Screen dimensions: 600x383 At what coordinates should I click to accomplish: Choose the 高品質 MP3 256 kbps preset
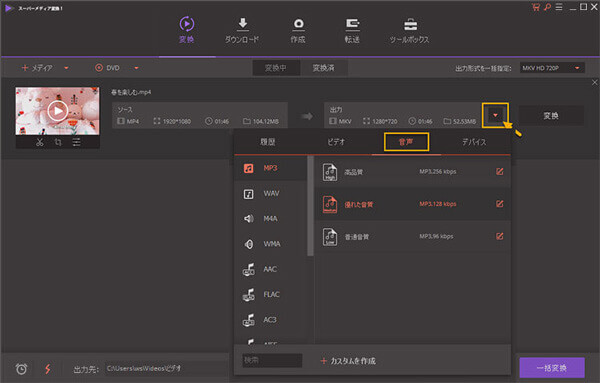(x=412, y=172)
